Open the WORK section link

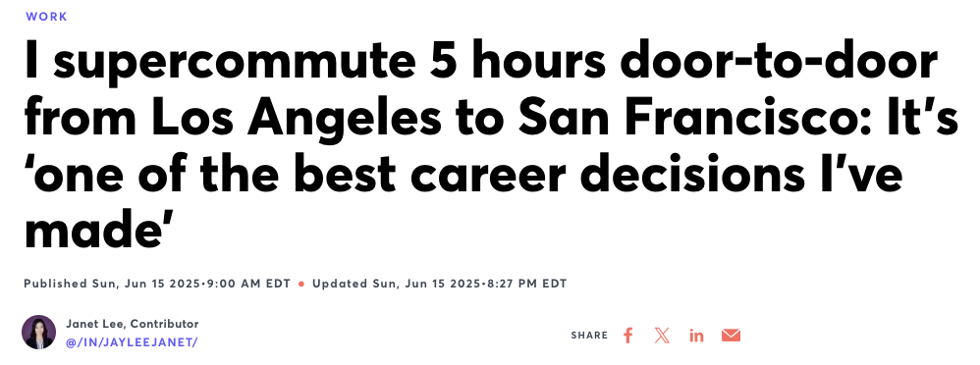point(46,17)
